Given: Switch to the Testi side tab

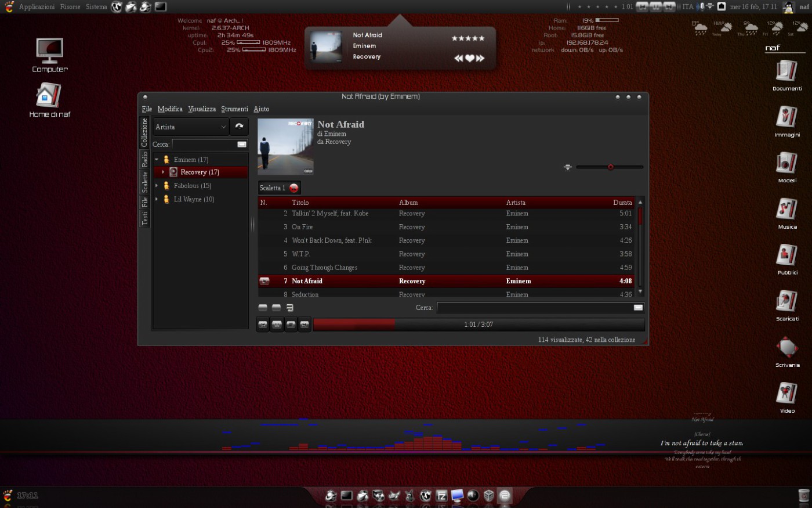Looking at the screenshot, I should click(144, 218).
